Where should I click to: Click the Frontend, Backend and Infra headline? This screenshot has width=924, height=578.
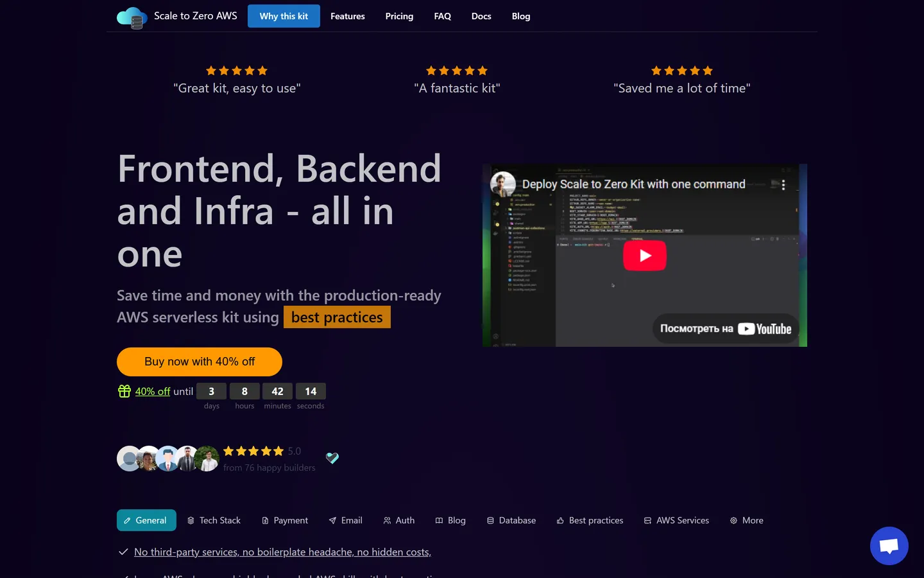click(x=279, y=211)
